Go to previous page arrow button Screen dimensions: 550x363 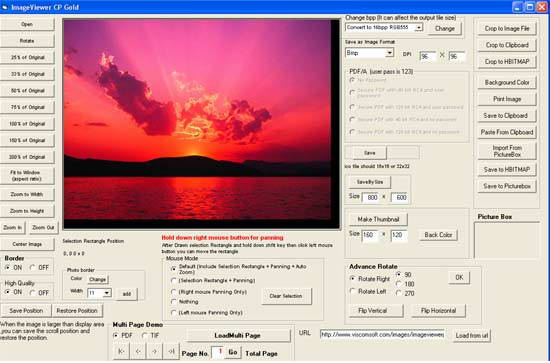coord(138,351)
